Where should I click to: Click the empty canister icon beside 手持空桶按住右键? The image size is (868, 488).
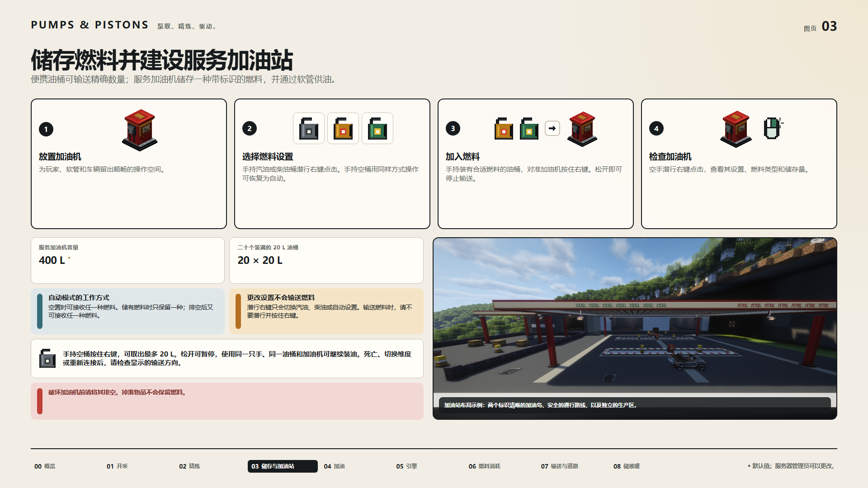(x=47, y=358)
